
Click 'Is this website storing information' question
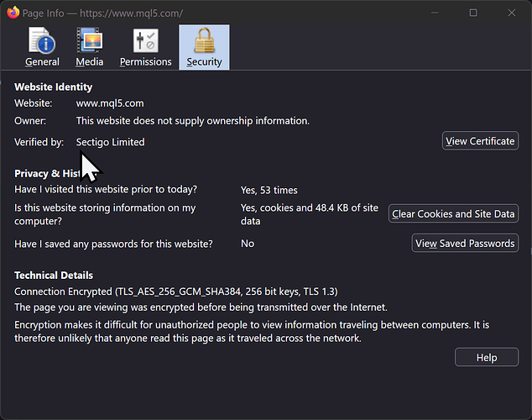coord(105,214)
